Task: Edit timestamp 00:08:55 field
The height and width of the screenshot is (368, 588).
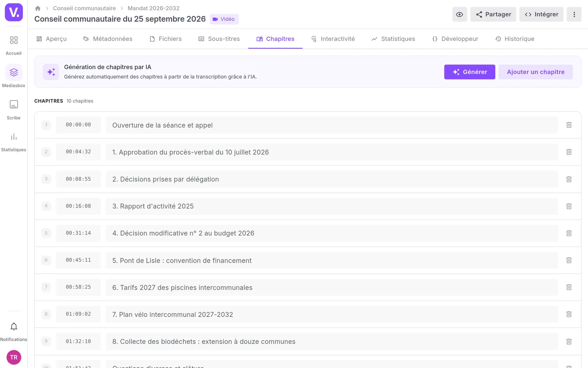Action: (x=78, y=179)
